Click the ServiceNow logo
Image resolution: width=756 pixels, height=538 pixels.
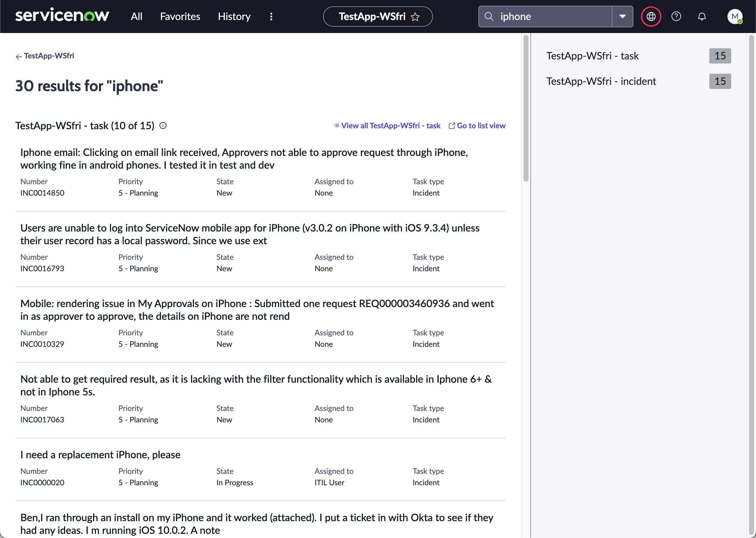(x=62, y=16)
